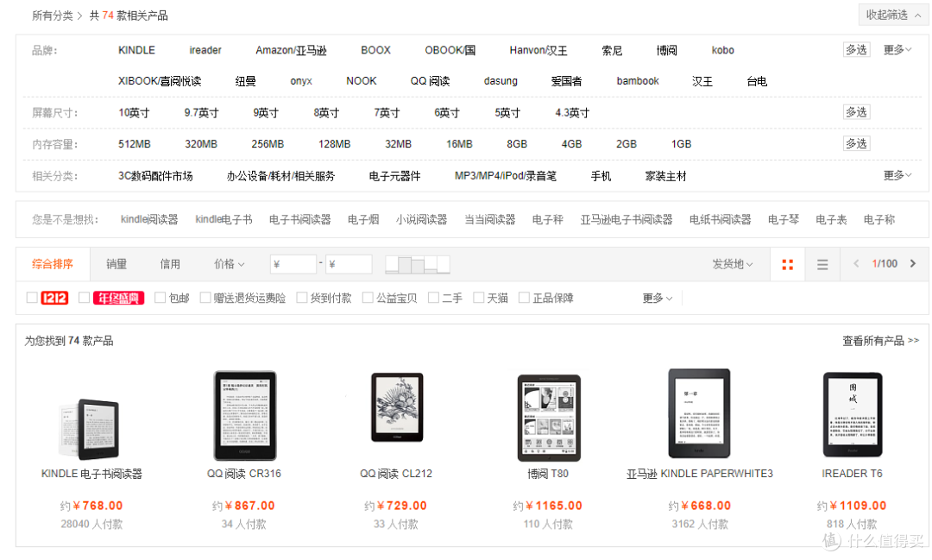Screen dimensions: 932x560
Task: Select 1GB memory capacity
Action: [x=681, y=144]
